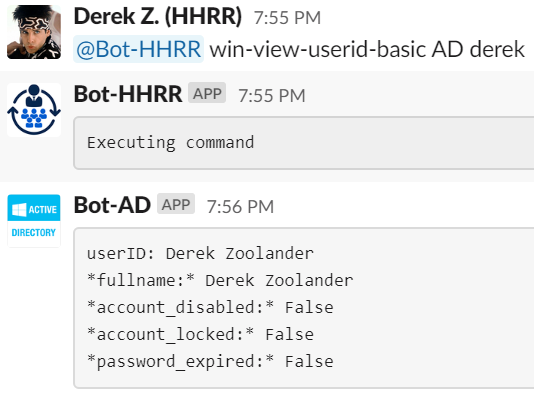
Task: Click the password_expired False line
Action: [x=210, y=362]
